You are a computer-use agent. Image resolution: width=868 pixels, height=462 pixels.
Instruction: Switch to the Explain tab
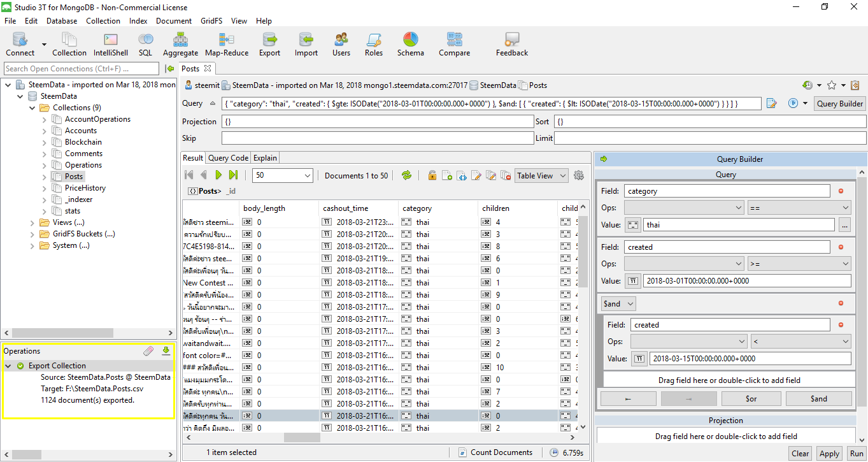(x=265, y=158)
